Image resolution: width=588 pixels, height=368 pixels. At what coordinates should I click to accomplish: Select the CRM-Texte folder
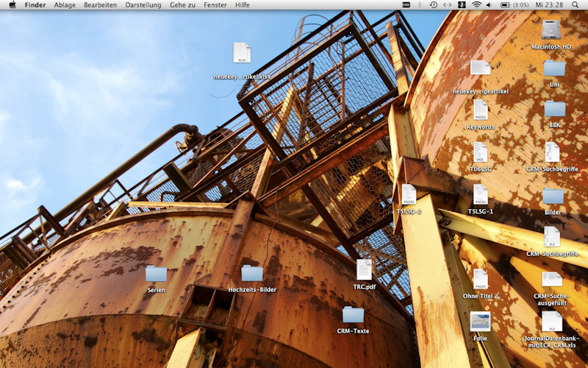tap(353, 314)
